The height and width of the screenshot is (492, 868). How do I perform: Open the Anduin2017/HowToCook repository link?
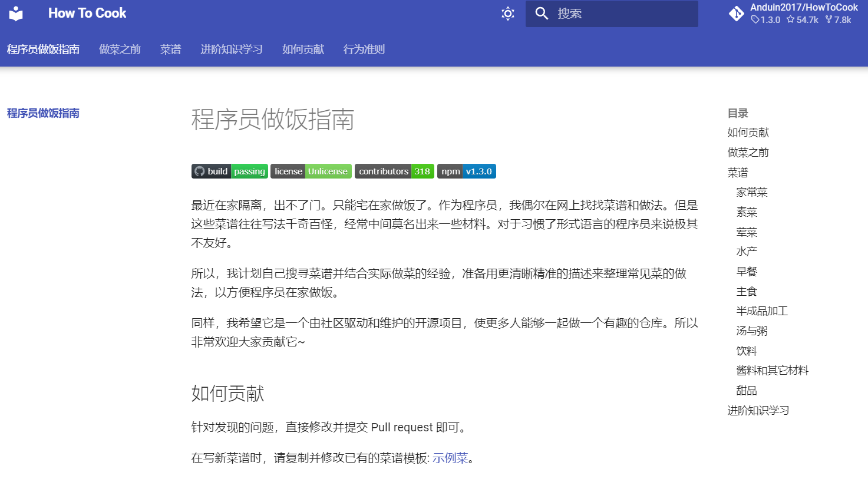tap(803, 8)
